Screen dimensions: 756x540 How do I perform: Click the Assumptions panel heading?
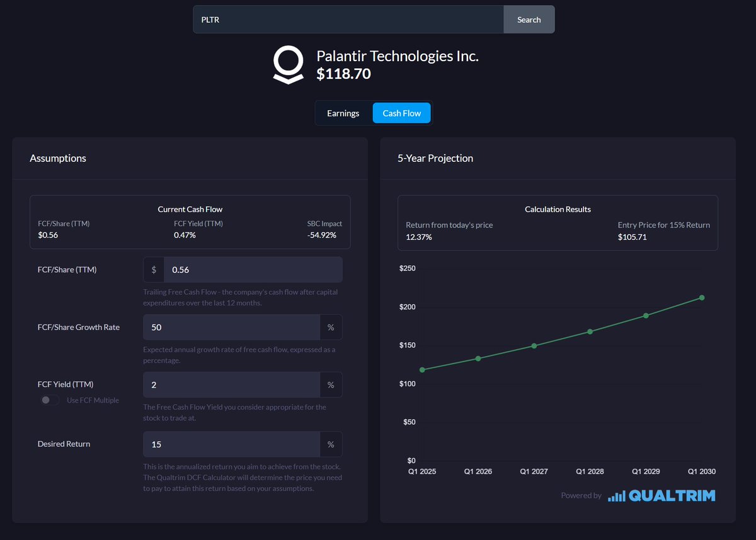pos(58,158)
